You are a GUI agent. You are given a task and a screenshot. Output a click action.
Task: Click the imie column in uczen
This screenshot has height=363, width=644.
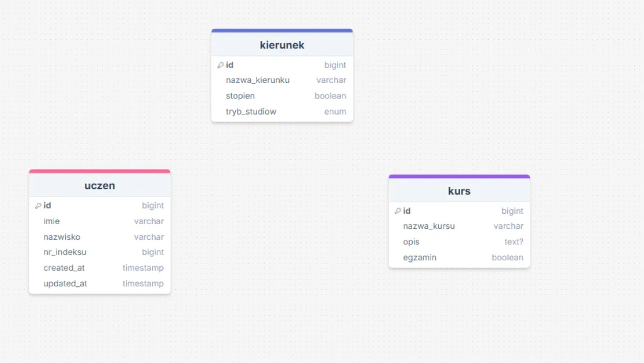click(100, 221)
